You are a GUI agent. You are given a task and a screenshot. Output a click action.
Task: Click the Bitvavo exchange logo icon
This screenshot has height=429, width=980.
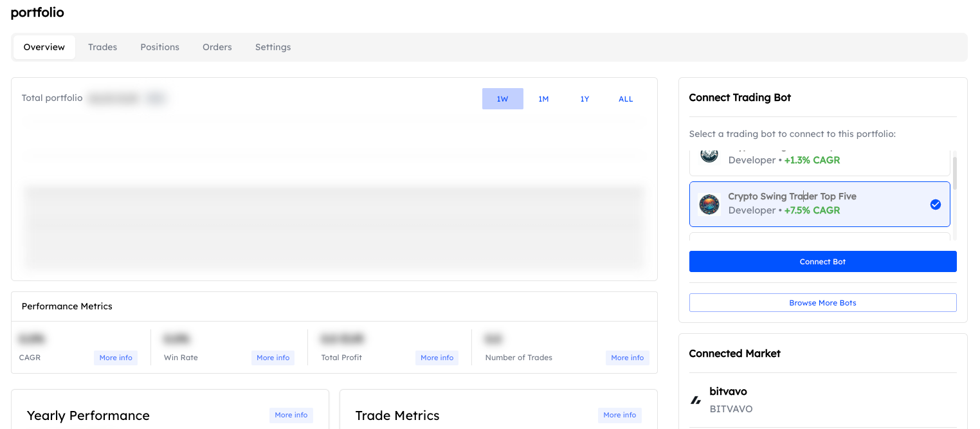[696, 399]
